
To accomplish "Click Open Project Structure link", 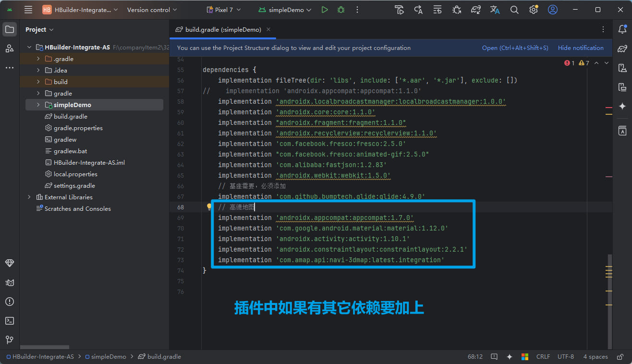I will (x=515, y=48).
